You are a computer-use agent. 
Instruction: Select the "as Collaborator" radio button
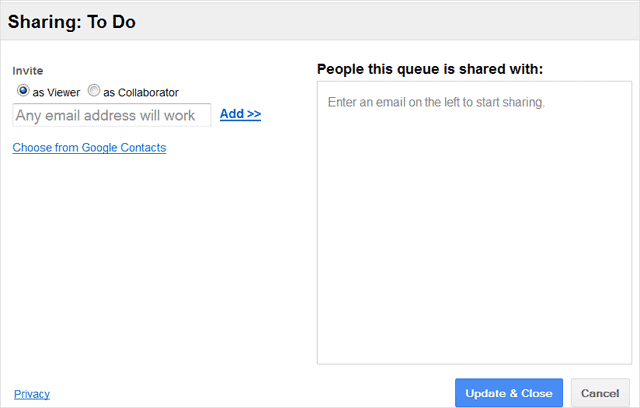[94, 91]
